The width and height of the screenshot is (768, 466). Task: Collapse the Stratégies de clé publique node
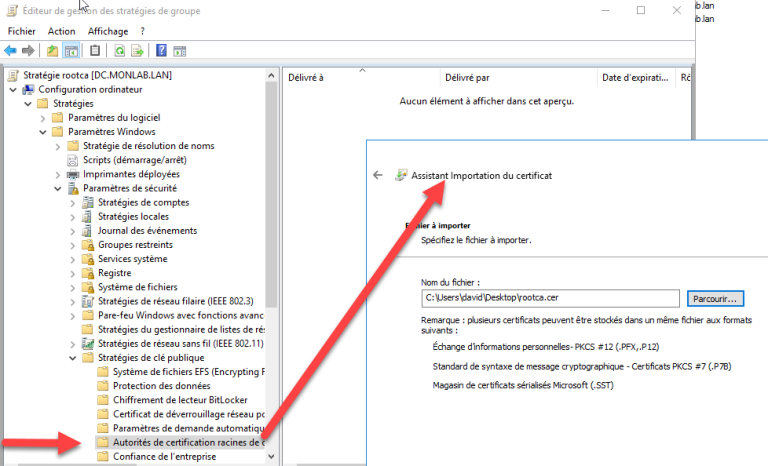(73, 357)
